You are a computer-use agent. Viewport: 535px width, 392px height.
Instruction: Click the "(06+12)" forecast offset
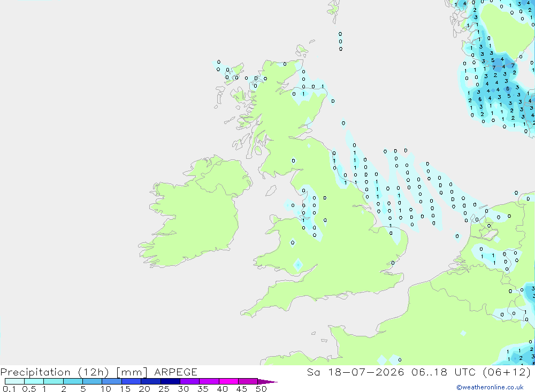point(507,372)
